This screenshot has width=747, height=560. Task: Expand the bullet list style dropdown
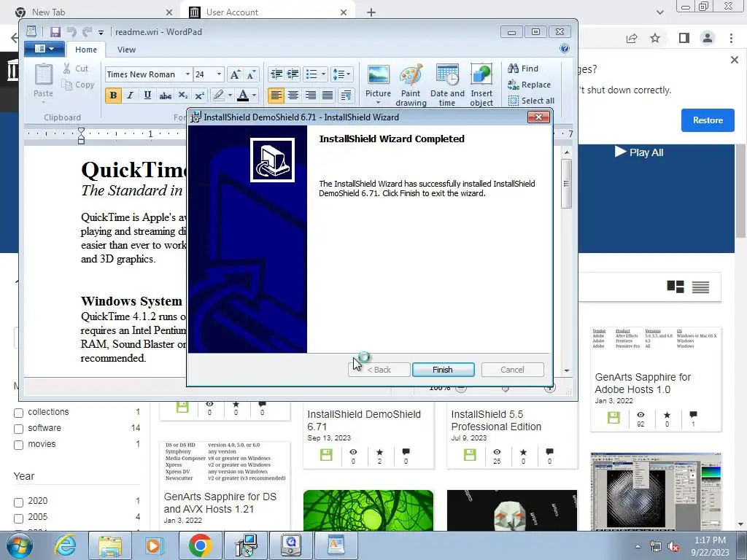click(x=323, y=74)
